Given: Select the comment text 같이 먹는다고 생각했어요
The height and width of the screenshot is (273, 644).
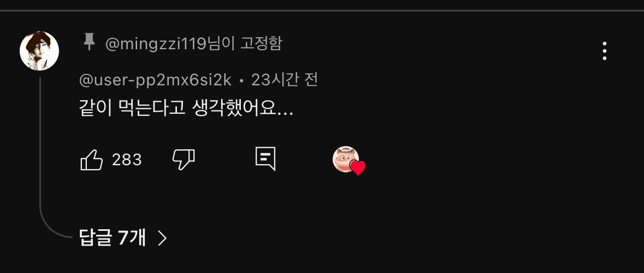Looking at the screenshot, I should (x=186, y=108).
